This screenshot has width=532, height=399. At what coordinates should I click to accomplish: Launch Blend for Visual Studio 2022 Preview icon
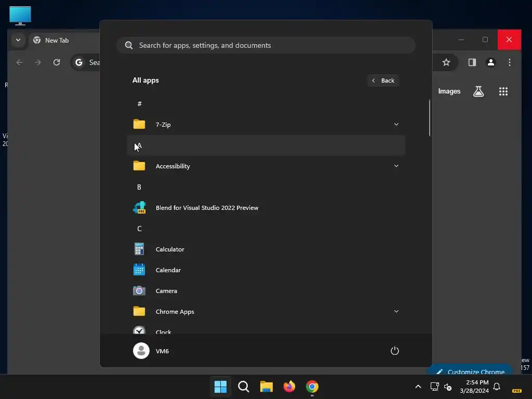click(139, 208)
